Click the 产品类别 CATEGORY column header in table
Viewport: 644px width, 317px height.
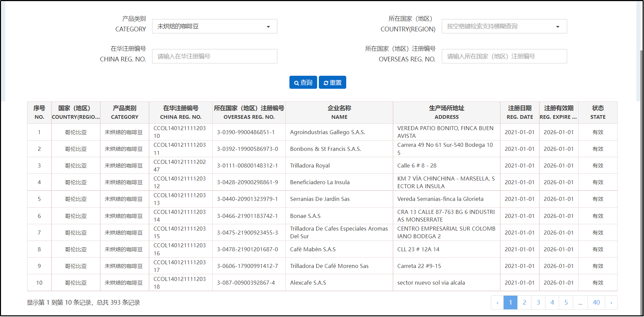coord(125,112)
